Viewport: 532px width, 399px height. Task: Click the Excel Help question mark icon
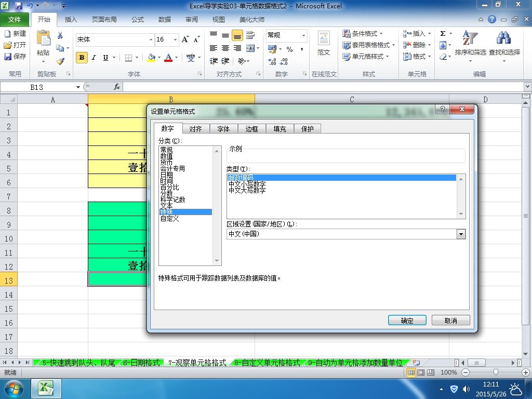click(x=492, y=19)
